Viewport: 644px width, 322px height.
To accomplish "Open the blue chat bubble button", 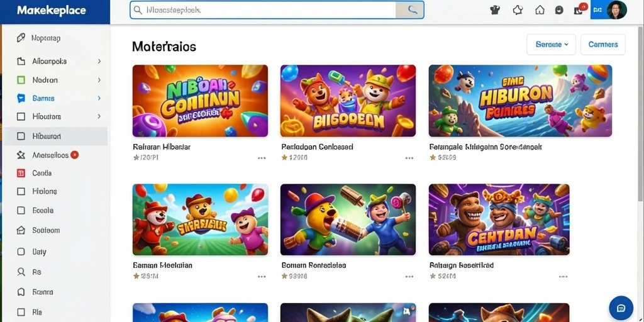I will point(621,308).
